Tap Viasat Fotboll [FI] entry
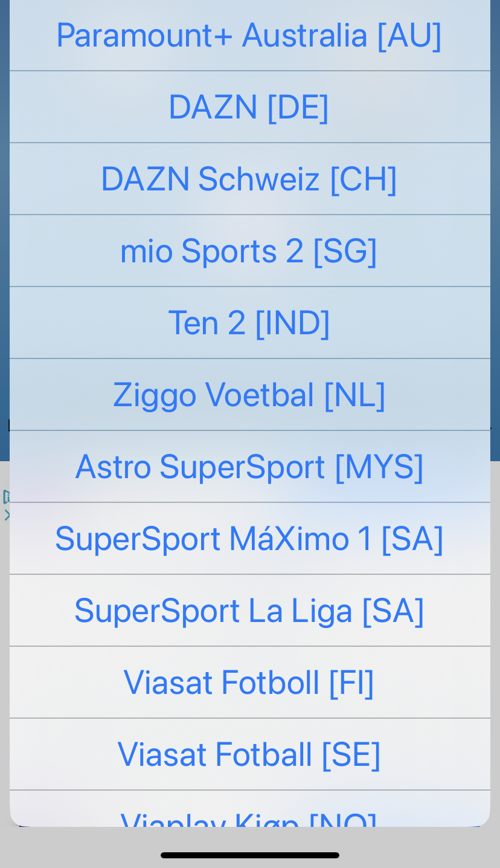Image resolution: width=500 pixels, height=868 pixels. coord(249,682)
